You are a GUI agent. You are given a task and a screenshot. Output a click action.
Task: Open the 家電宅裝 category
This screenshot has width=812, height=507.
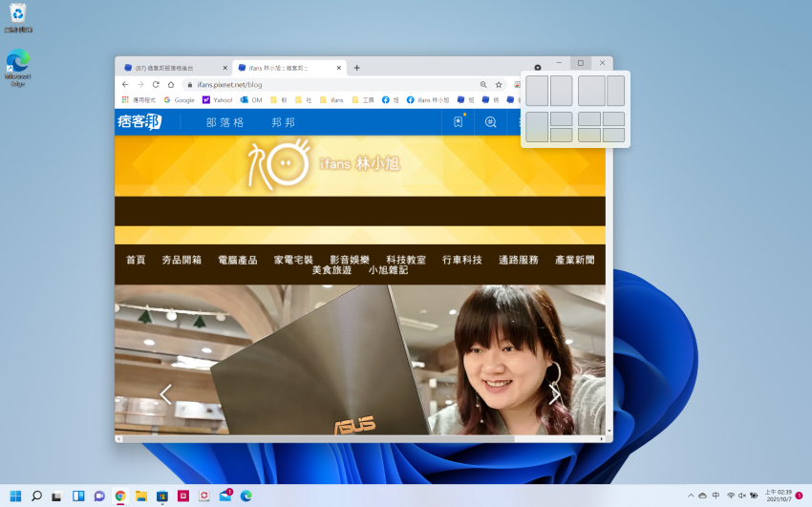click(x=293, y=260)
